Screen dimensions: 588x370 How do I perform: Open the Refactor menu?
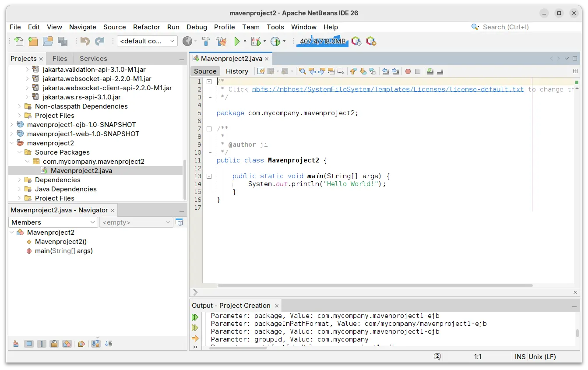click(x=146, y=27)
